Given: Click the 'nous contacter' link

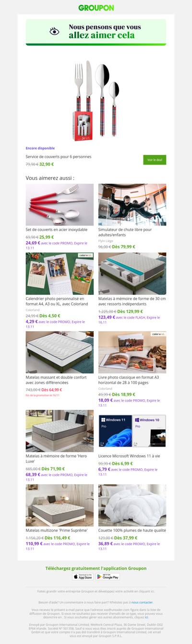Looking at the screenshot, I should click(142, 602).
